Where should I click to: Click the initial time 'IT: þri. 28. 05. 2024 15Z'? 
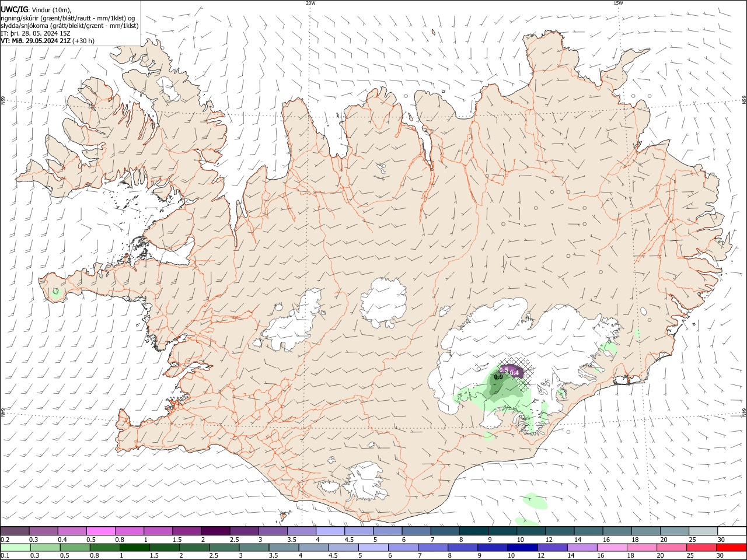[x=36, y=33]
